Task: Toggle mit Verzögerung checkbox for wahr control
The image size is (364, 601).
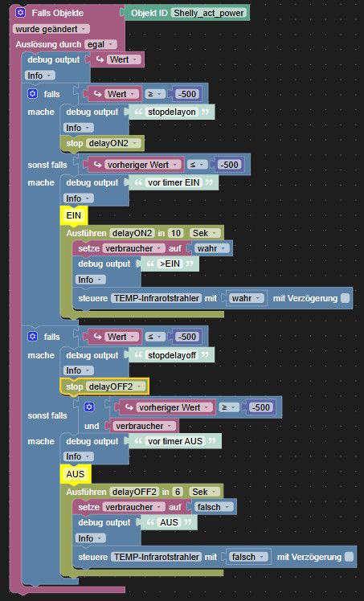Action: pos(346,298)
